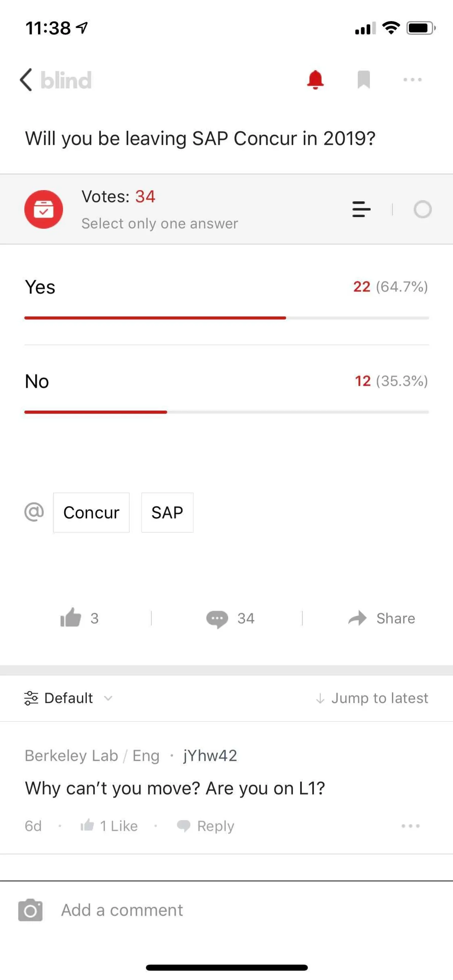Open the post's three-dot menu

412,80
